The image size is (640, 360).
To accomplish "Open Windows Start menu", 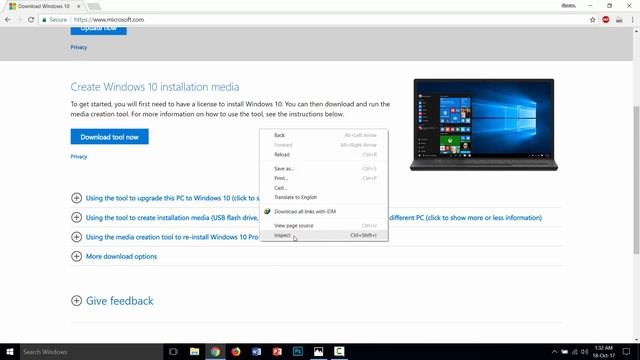I will point(10,352).
